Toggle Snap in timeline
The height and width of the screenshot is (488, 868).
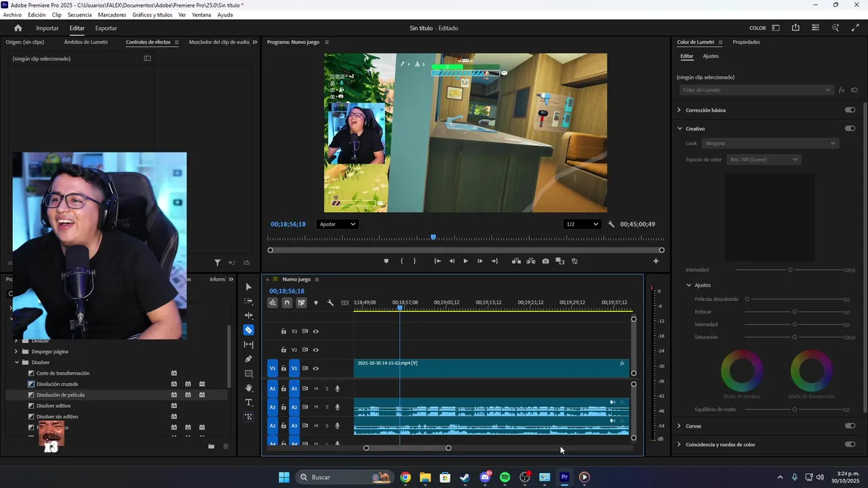click(x=287, y=303)
